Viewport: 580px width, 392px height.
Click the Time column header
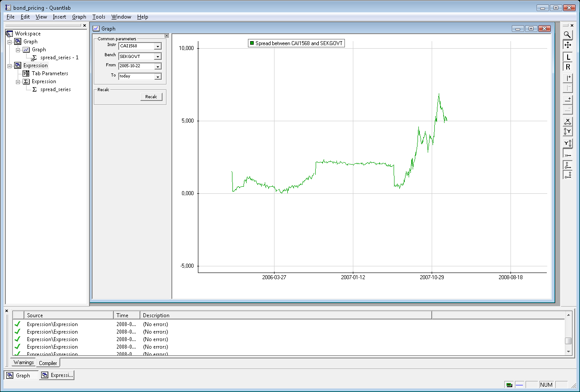pyautogui.click(x=127, y=315)
